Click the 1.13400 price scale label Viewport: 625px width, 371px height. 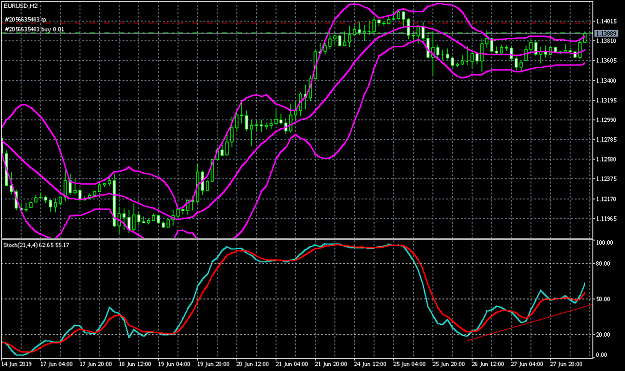607,80
